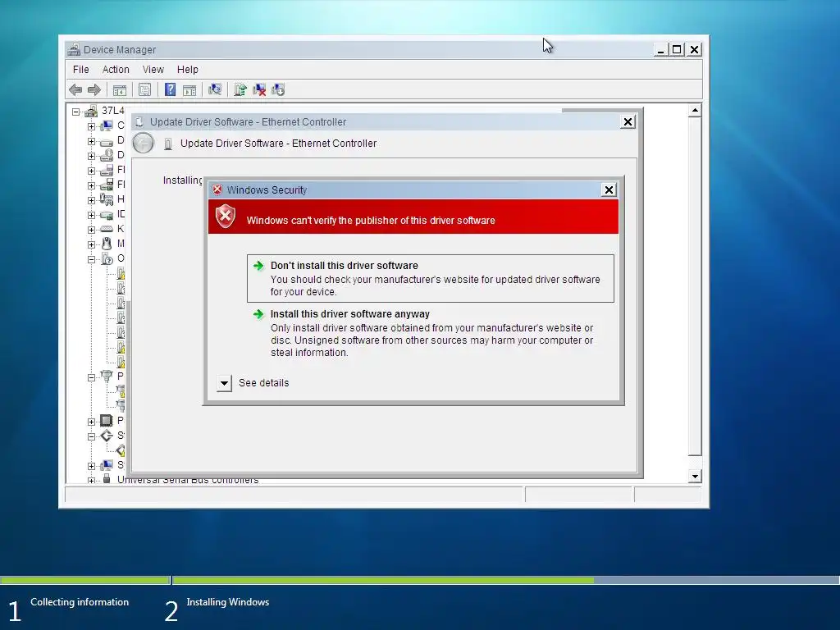The height and width of the screenshot is (630, 840).
Task: Click the red shield icon in Windows Security banner
Action: 226,217
